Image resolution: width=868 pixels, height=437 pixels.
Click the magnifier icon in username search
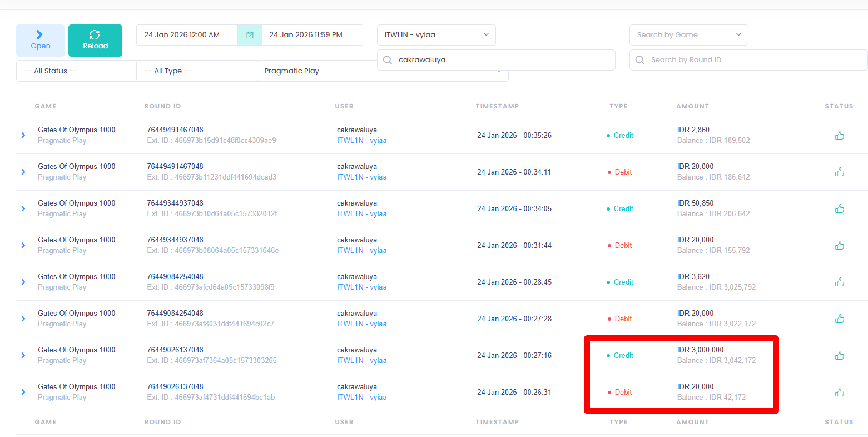[x=388, y=60]
